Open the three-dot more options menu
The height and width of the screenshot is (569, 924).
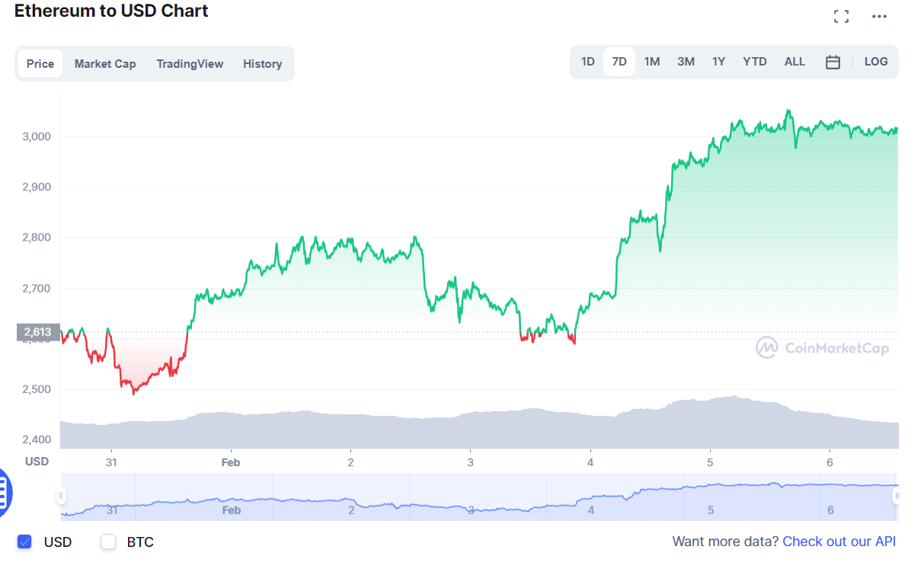tap(879, 16)
